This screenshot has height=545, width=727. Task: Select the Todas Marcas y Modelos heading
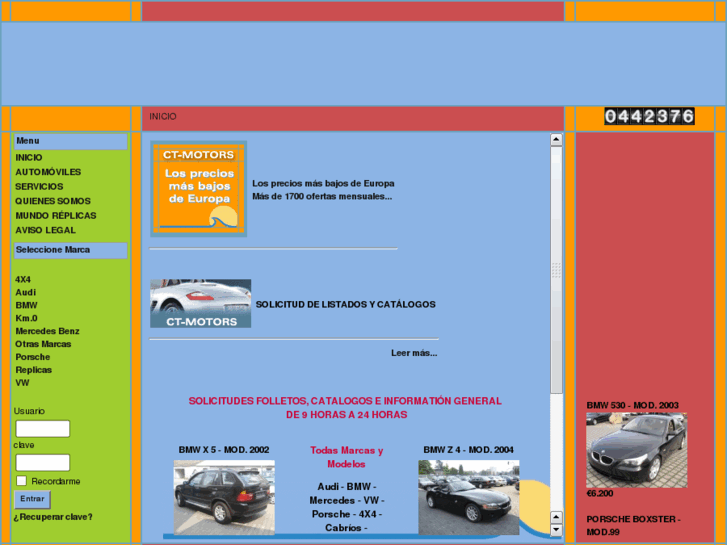point(346,457)
